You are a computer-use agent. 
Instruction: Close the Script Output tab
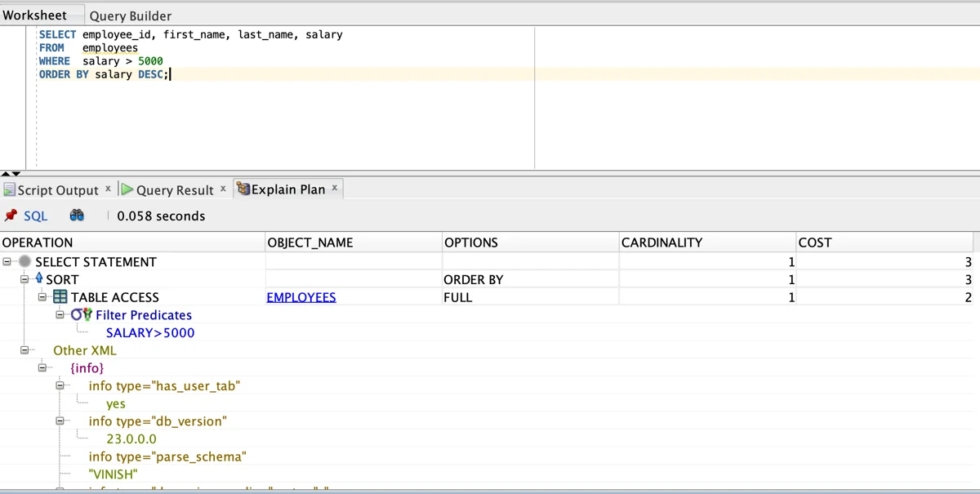pos(108,189)
